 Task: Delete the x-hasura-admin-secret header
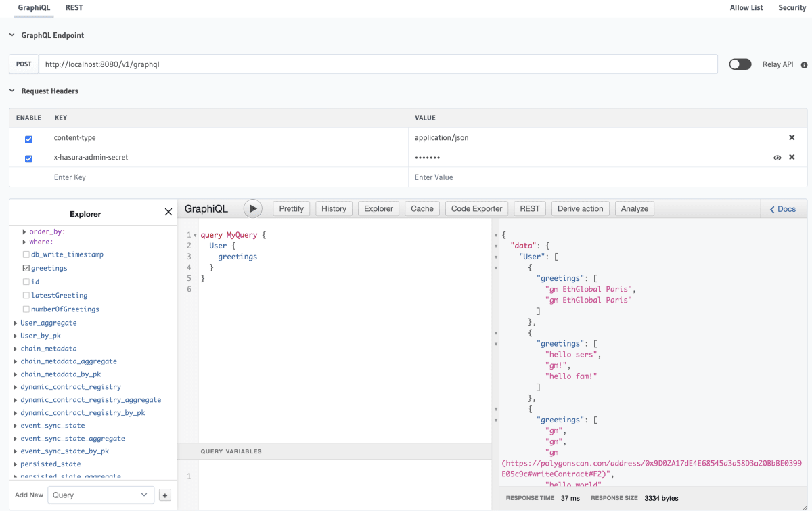point(792,157)
